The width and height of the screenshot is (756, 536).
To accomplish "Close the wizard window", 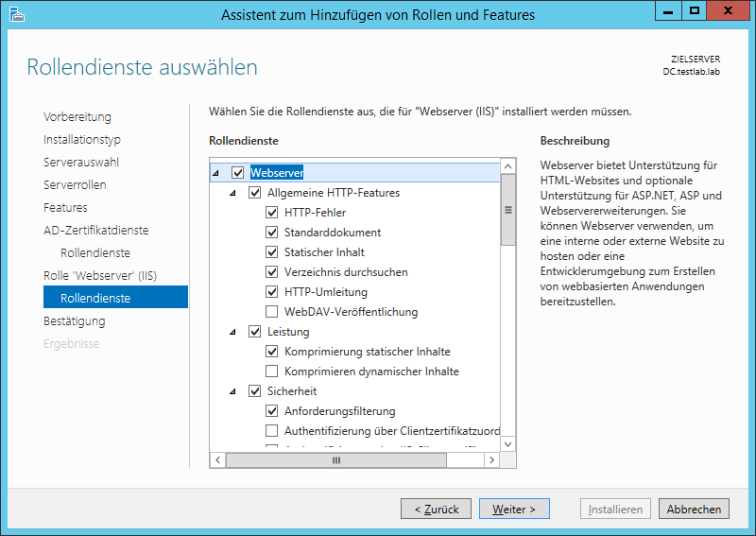I will (729, 11).
